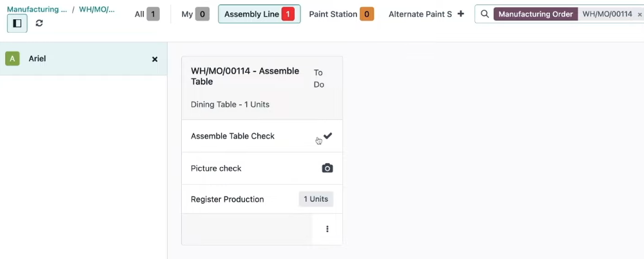644x259 pixels.
Task: Click the search magnifier icon
Action: pos(485,14)
